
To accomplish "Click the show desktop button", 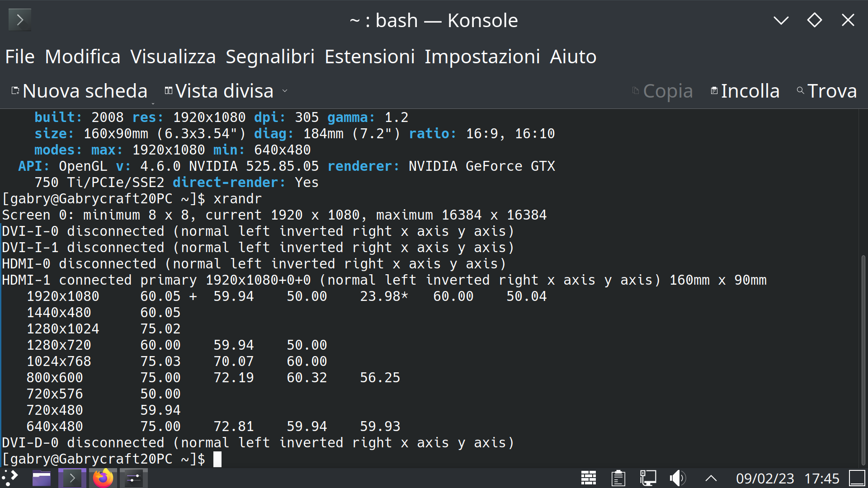I will point(857,478).
